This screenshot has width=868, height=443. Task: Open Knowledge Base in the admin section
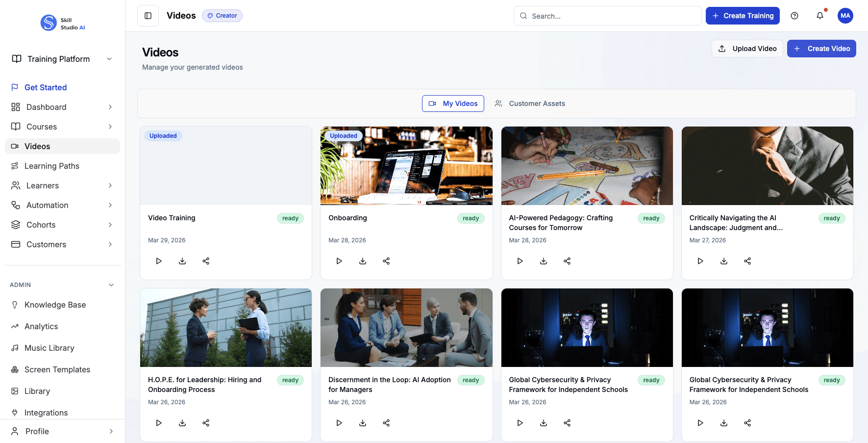(55, 304)
